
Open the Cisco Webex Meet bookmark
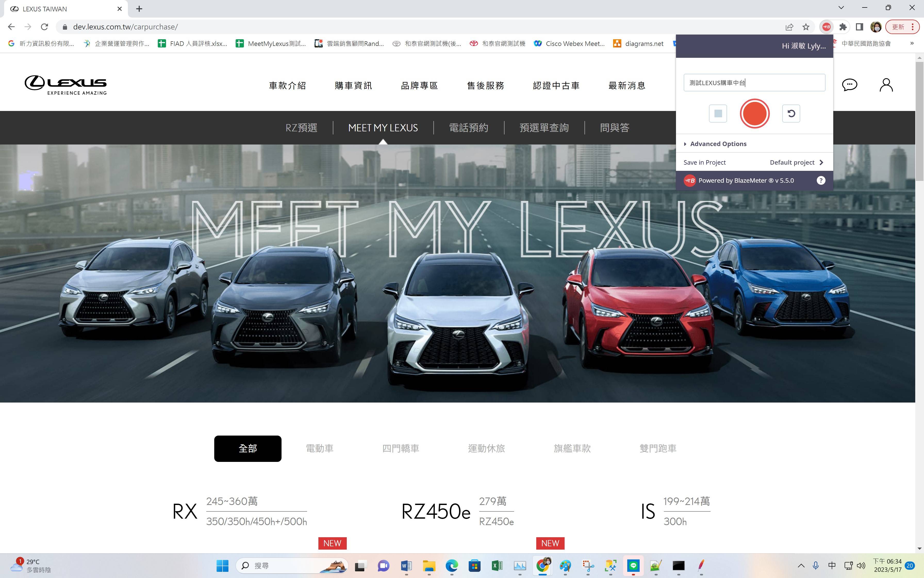pos(569,44)
